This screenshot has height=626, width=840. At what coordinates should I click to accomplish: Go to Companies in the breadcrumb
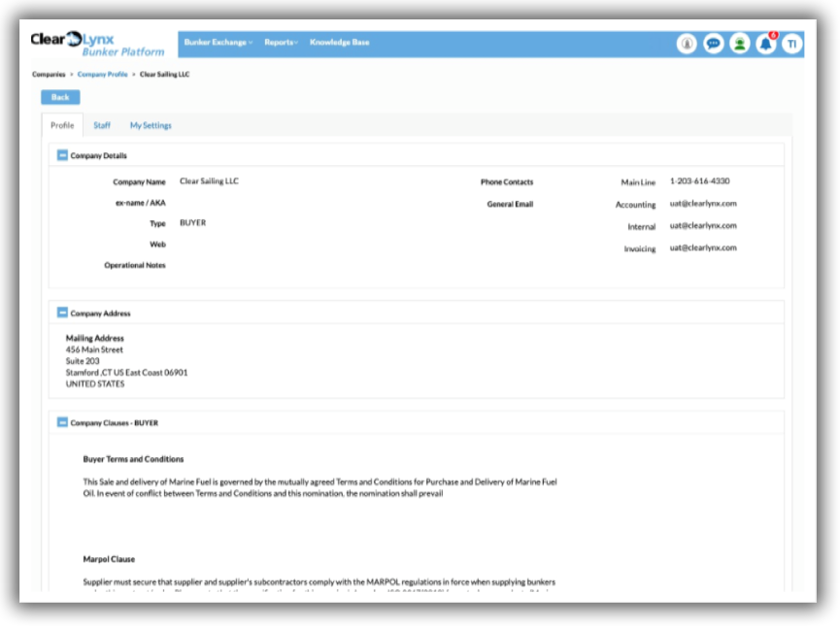(x=49, y=75)
